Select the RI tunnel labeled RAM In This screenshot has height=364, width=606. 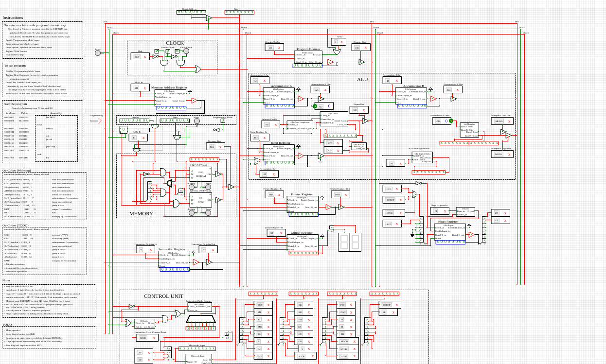click(138, 138)
